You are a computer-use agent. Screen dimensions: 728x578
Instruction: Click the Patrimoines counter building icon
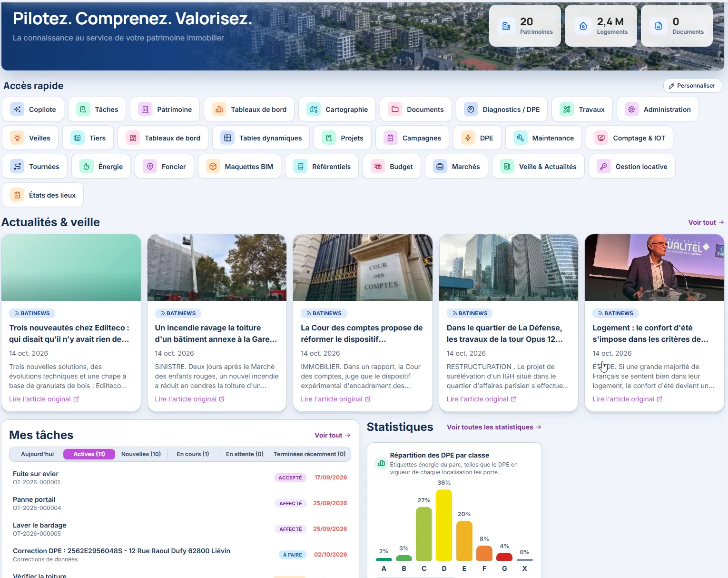click(506, 26)
